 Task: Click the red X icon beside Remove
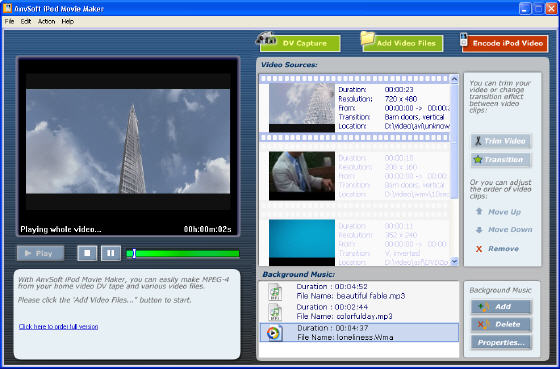479,249
